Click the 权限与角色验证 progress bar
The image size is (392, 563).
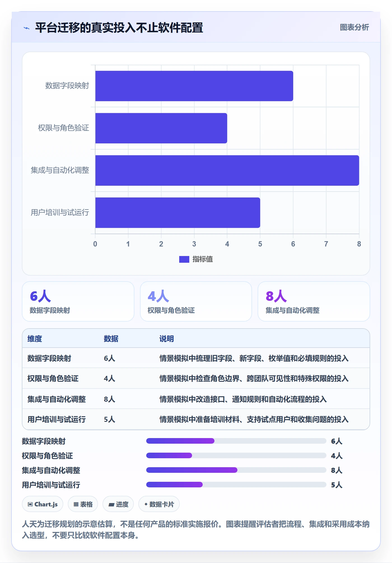tap(236, 455)
